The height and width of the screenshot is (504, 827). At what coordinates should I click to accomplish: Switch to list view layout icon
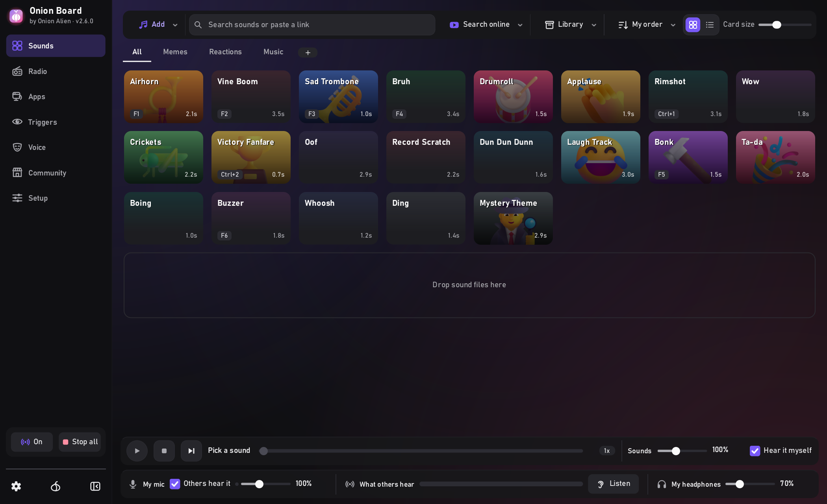[710, 25]
